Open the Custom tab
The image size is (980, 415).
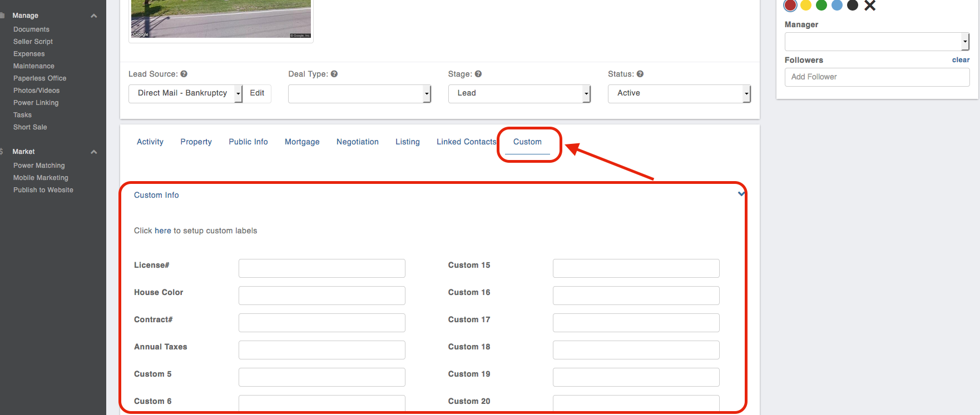pos(527,142)
